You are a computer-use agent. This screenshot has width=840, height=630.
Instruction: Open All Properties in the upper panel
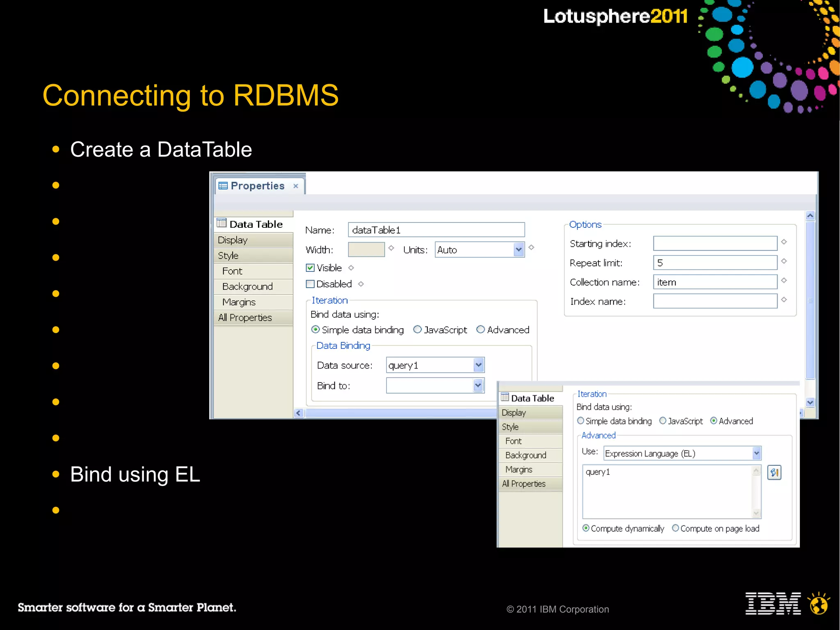253,318
